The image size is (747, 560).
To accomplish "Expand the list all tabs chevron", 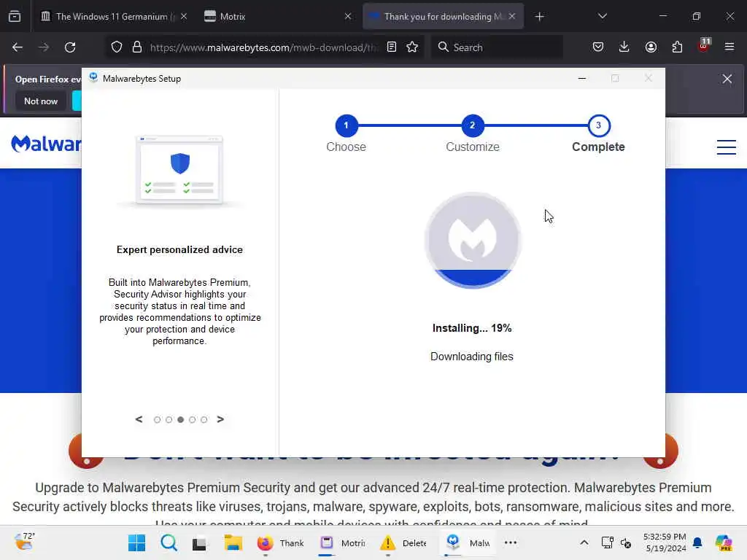I will click(x=602, y=17).
